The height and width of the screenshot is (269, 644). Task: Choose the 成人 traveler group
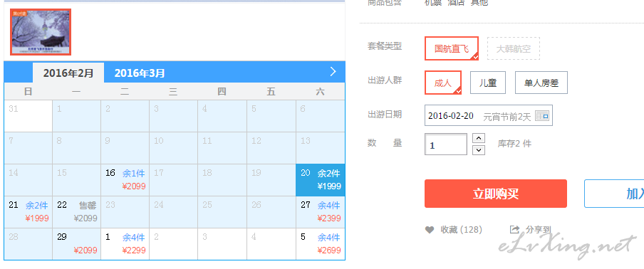(x=443, y=83)
